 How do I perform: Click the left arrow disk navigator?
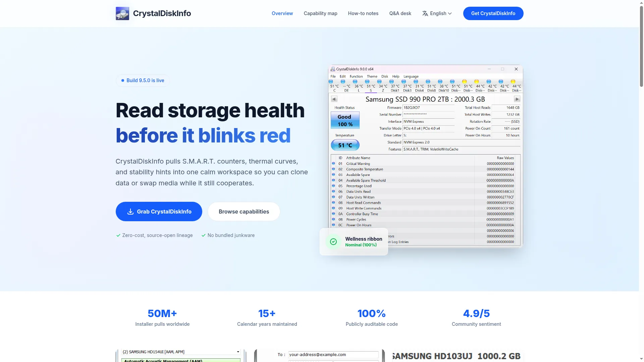[334, 99]
